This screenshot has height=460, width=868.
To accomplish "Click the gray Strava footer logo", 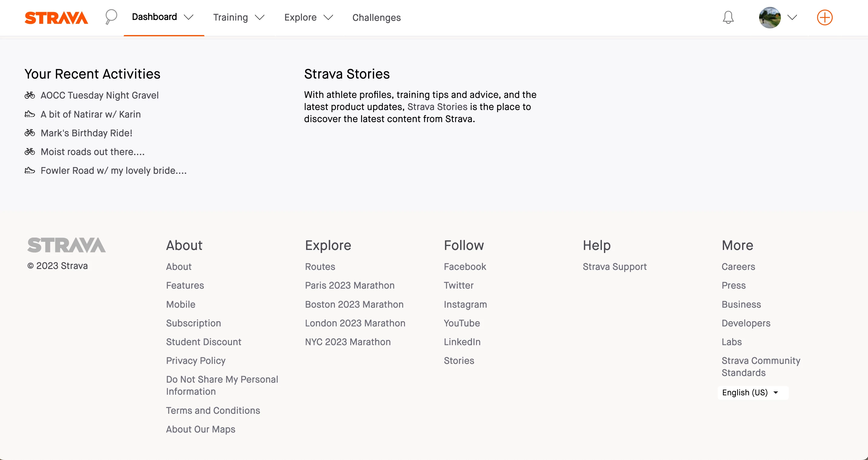I will [66, 245].
